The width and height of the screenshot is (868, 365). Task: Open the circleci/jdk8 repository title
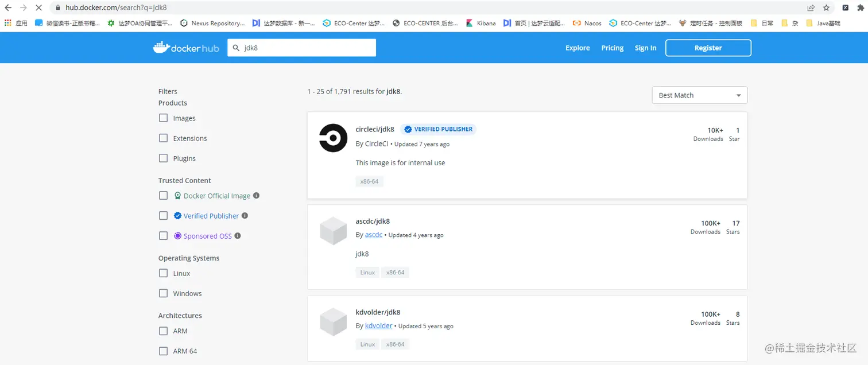pyautogui.click(x=375, y=130)
